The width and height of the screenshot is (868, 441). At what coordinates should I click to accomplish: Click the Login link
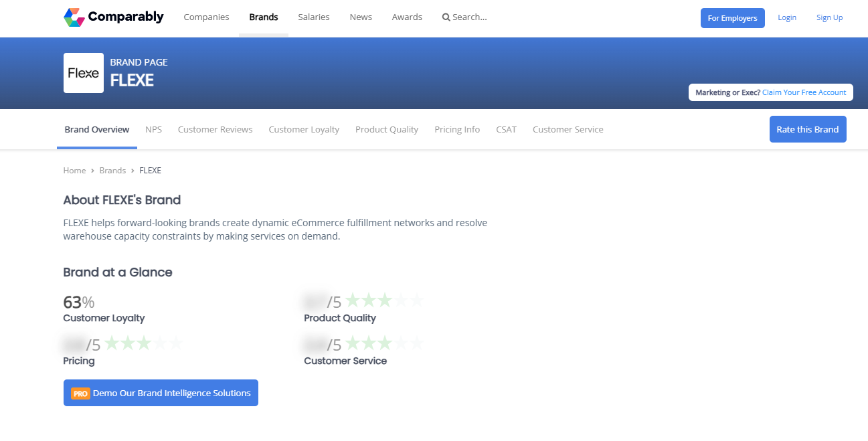pyautogui.click(x=787, y=18)
